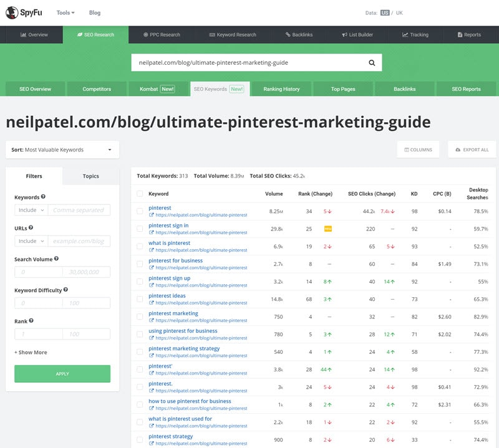
Task: Open the Tools dropdown menu
Action: point(65,12)
